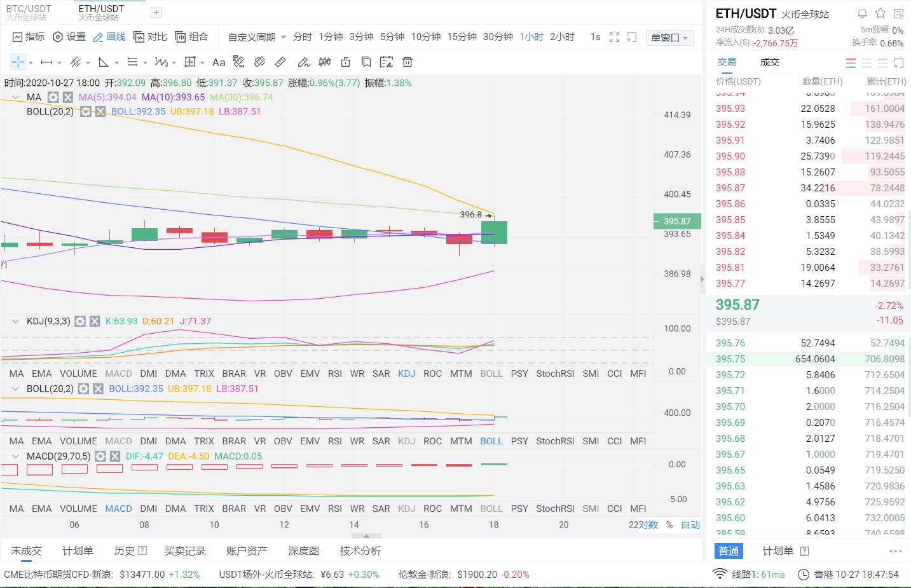Delete drawings with the trash icon
The image size is (911, 588).
(x=408, y=62)
